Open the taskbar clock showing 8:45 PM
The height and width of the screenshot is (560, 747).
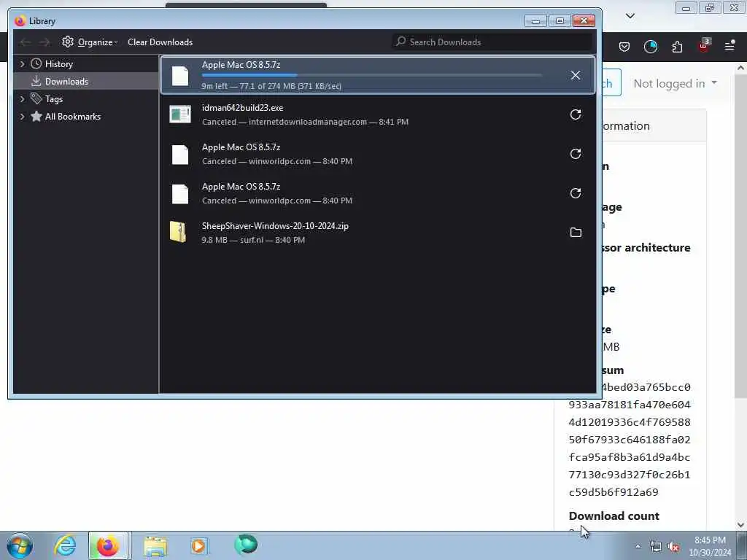tap(710, 546)
